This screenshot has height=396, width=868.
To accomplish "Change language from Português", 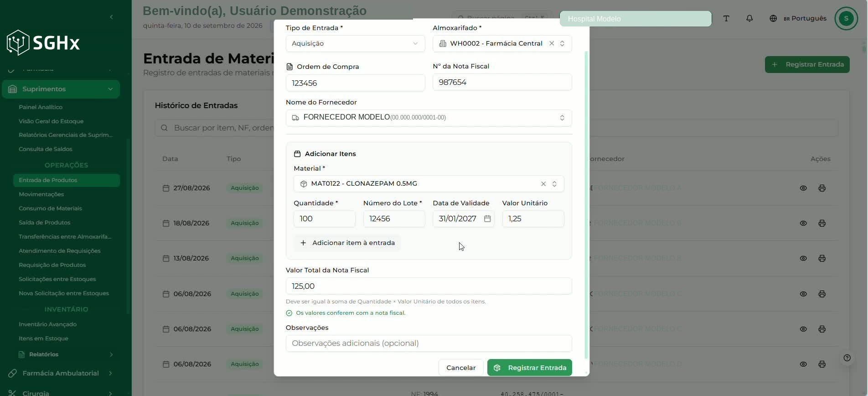I will [798, 19].
